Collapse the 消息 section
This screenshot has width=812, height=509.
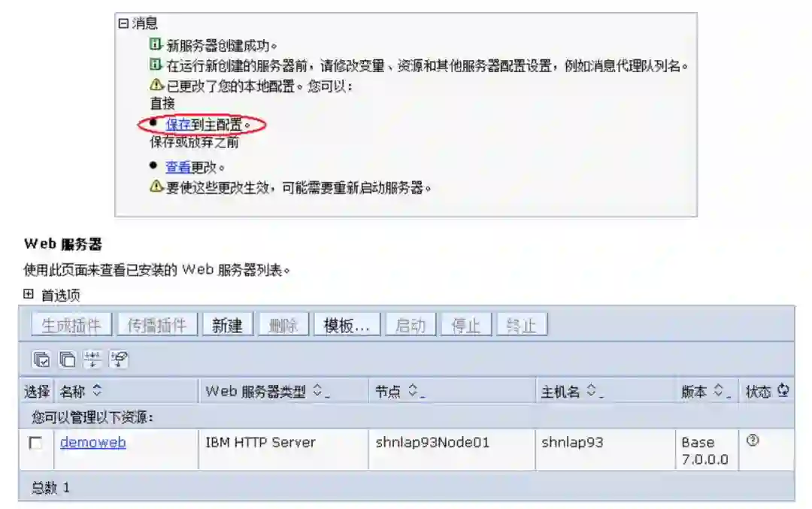click(123, 23)
